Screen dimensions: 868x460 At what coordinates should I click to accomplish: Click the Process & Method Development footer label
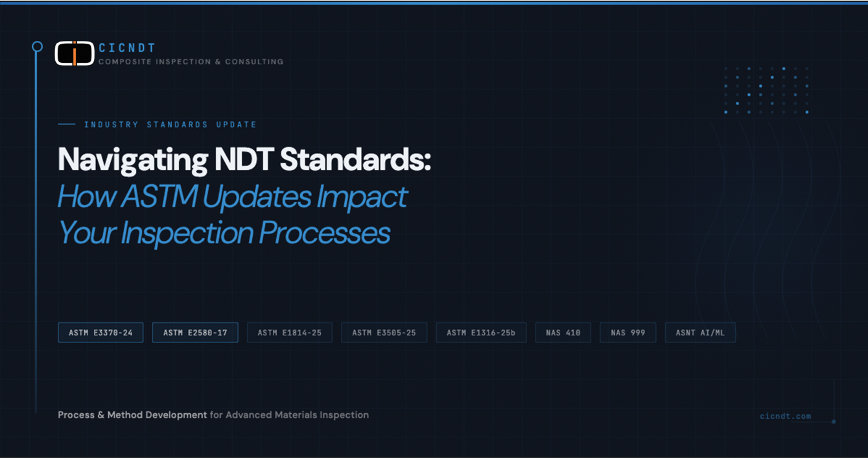point(132,415)
